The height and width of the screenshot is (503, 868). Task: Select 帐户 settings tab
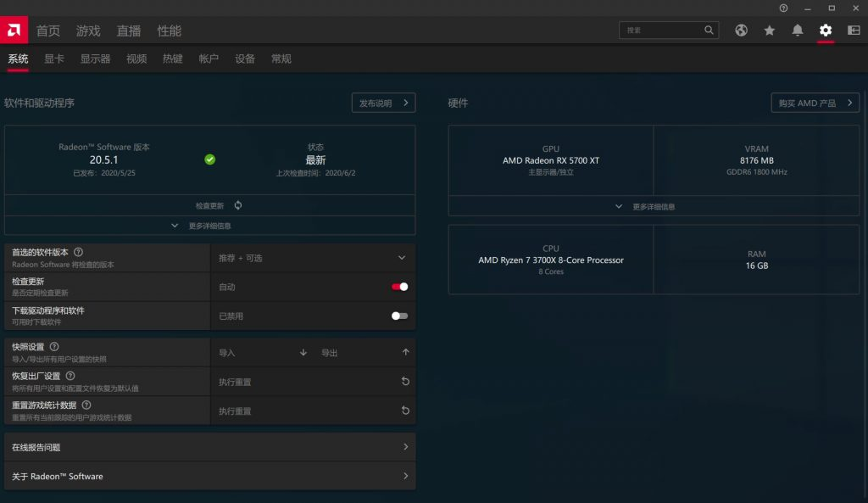[x=209, y=59]
